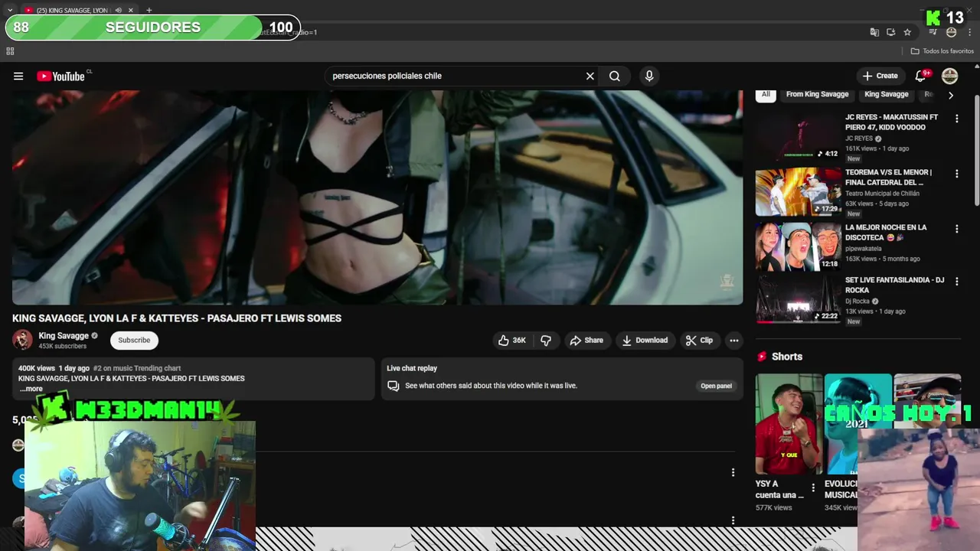
Task: Open the apps grid in bookmarks bar
Action: [x=10, y=51]
